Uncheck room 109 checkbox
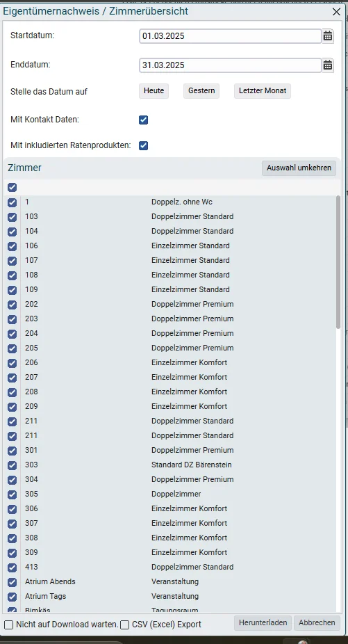This screenshot has height=644, width=348. click(x=13, y=290)
